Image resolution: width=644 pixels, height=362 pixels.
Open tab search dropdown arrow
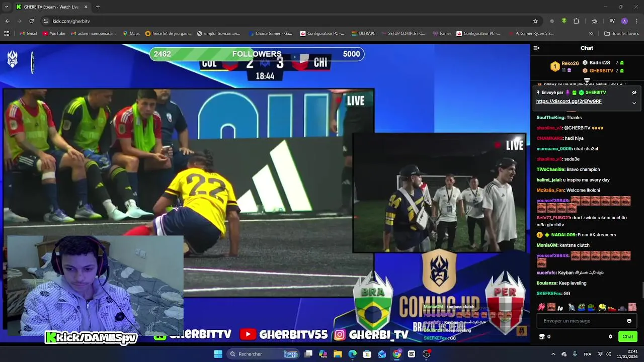coord(7,7)
